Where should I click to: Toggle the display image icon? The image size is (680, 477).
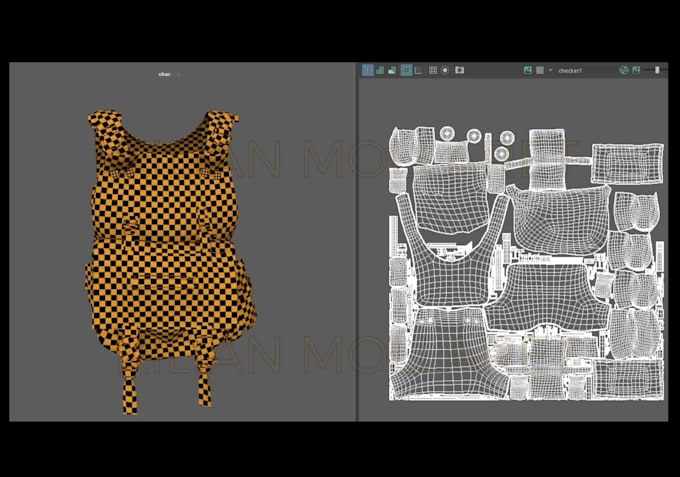(x=528, y=70)
